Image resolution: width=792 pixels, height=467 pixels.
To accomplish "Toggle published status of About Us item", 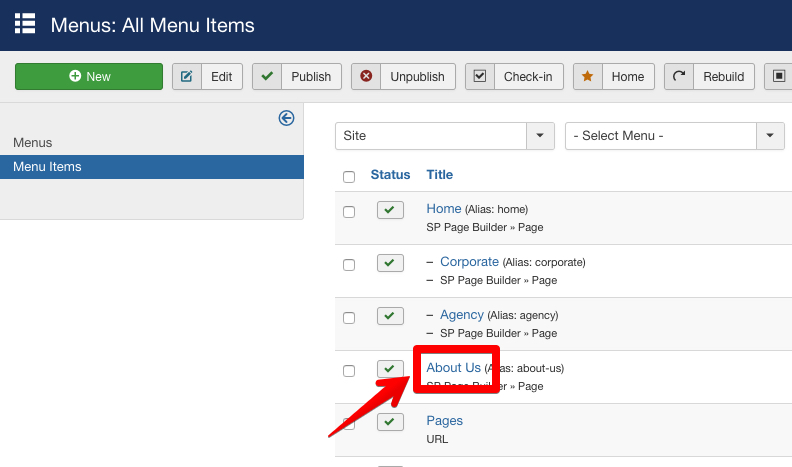I will point(390,369).
